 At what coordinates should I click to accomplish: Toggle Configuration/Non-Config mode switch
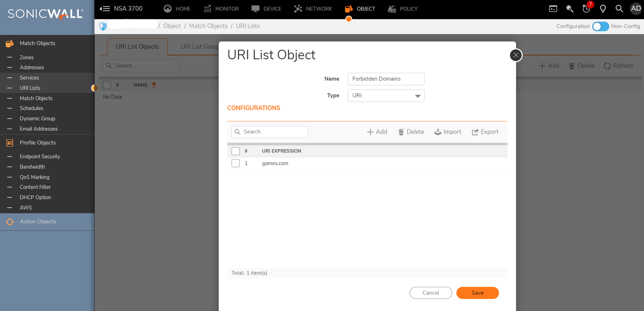click(600, 26)
